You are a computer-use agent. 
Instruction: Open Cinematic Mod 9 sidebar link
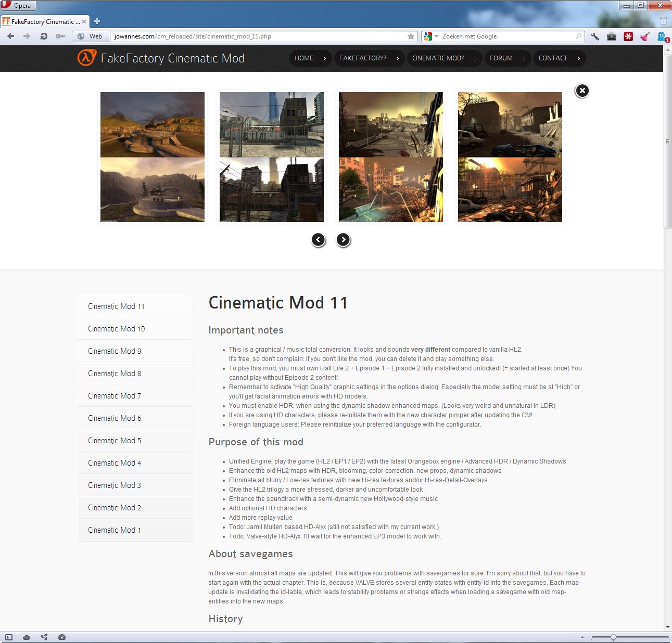[x=135, y=351]
